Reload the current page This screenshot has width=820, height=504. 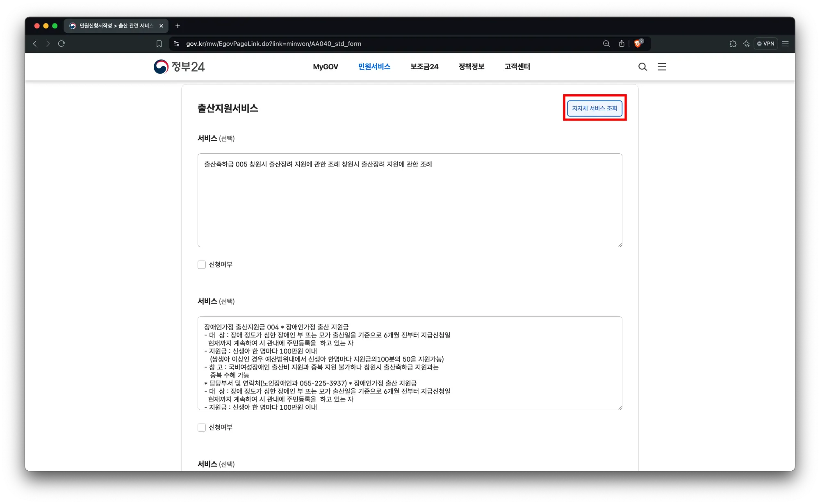click(61, 43)
